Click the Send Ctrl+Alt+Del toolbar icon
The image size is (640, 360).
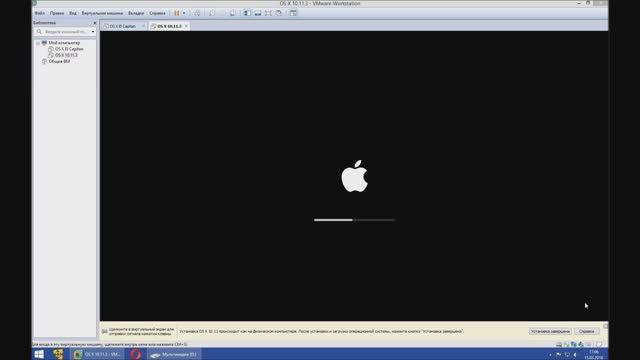(197, 13)
